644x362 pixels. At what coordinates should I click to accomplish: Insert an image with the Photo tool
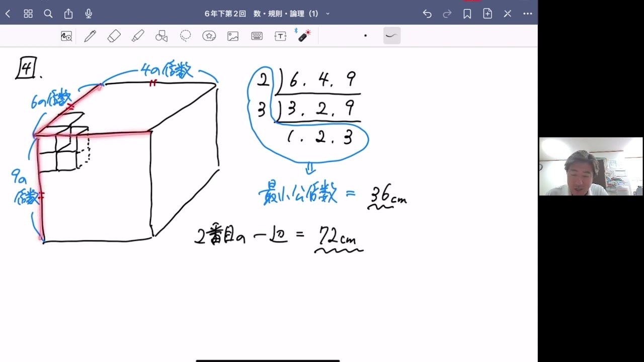pyautogui.click(x=232, y=36)
